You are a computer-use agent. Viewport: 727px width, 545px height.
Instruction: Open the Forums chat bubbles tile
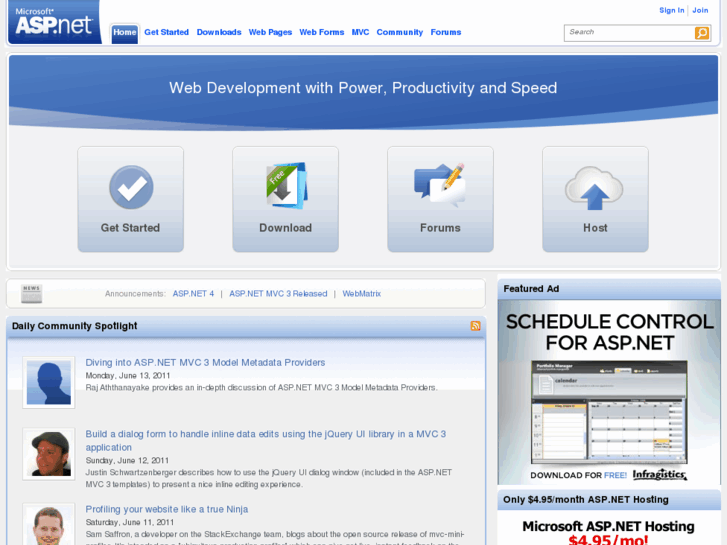pyautogui.click(x=440, y=199)
